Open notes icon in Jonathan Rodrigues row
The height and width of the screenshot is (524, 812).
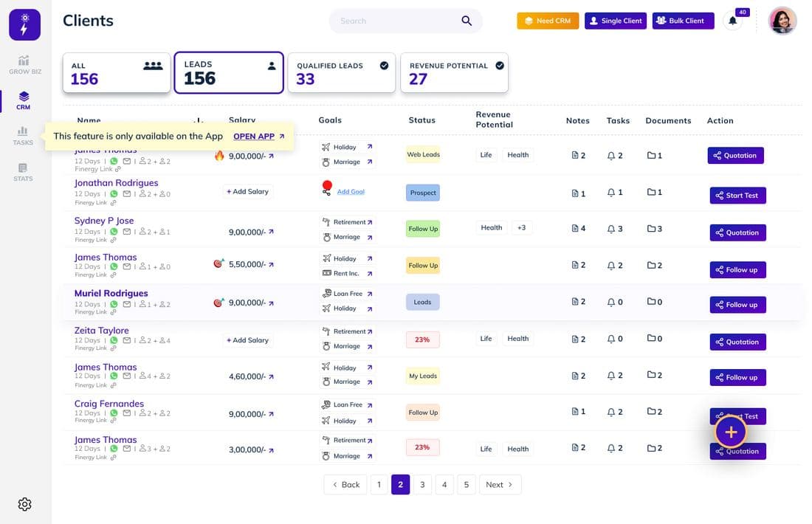coord(575,193)
